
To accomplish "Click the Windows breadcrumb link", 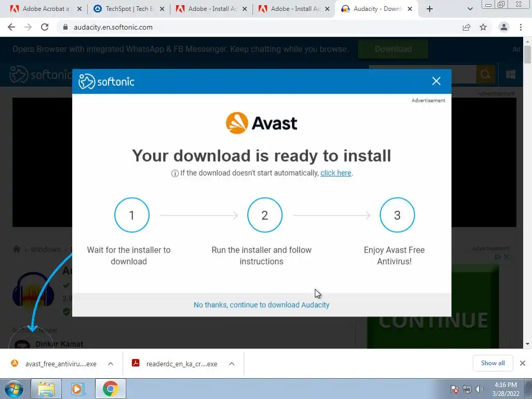I will point(46,249).
